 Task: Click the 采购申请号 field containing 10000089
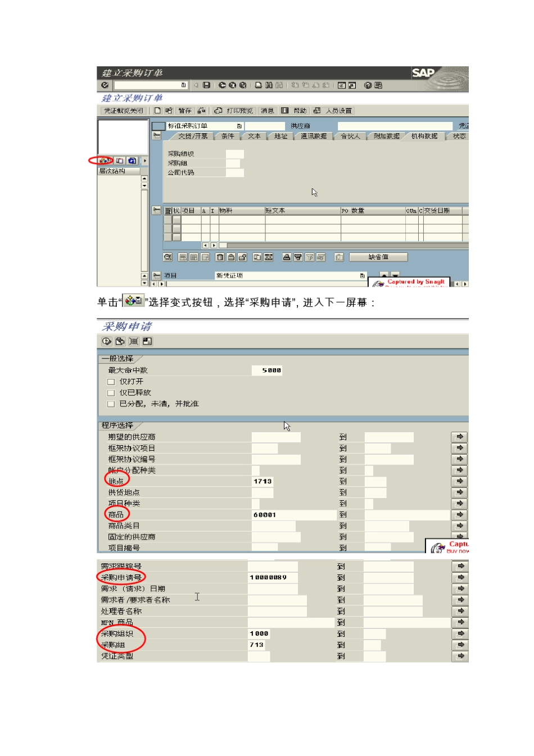click(273, 577)
